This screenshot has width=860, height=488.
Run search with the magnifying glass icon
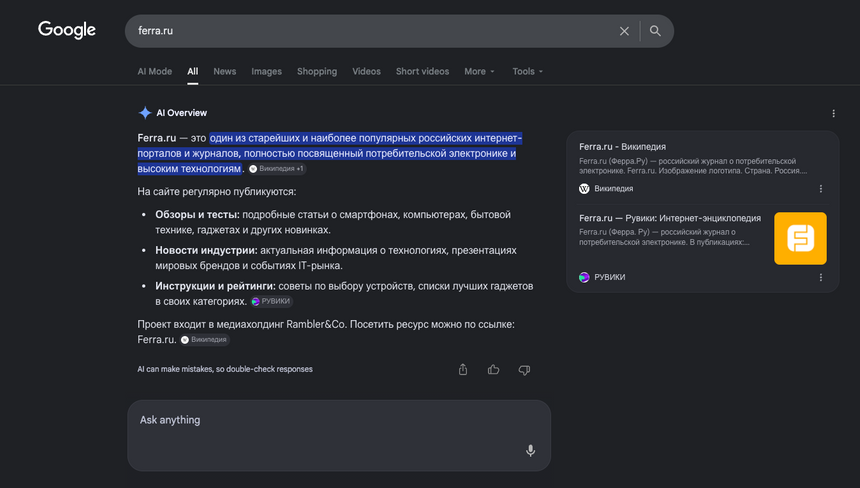tap(655, 31)
